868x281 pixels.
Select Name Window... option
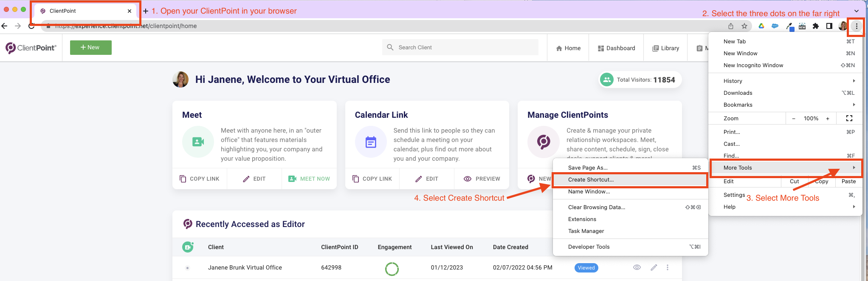click(630, 191)
